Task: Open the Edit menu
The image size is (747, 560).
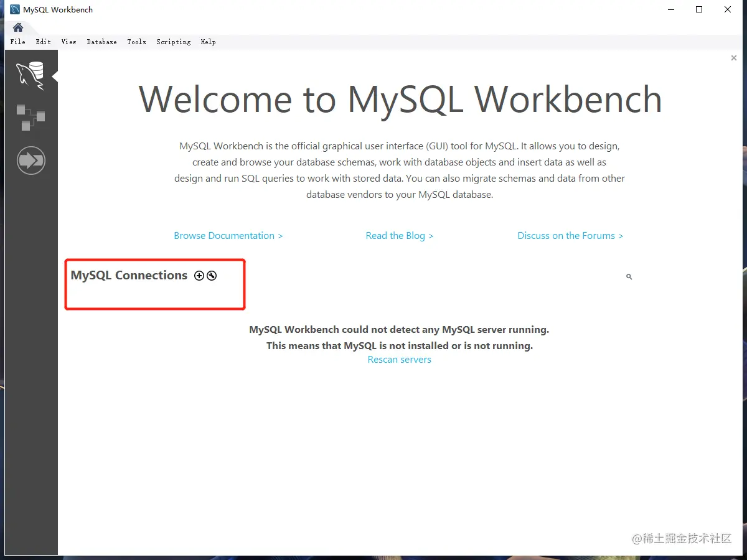Action: [43, 42]
